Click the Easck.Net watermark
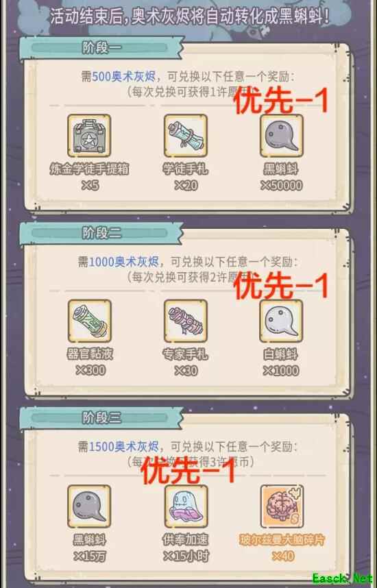Screen dimensions: 377x588 342,578
